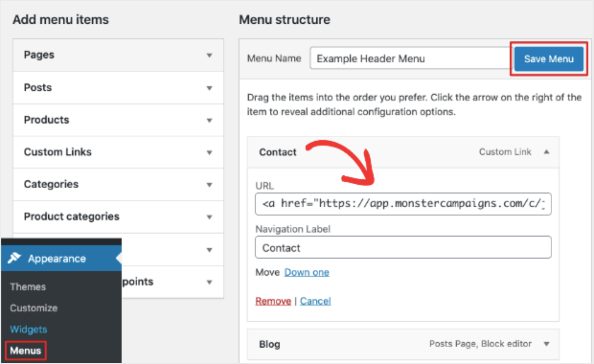The height and width of the screenshot is (364, 594).
Task: Expand the Product categories arrow
Action: pos(209,217)
